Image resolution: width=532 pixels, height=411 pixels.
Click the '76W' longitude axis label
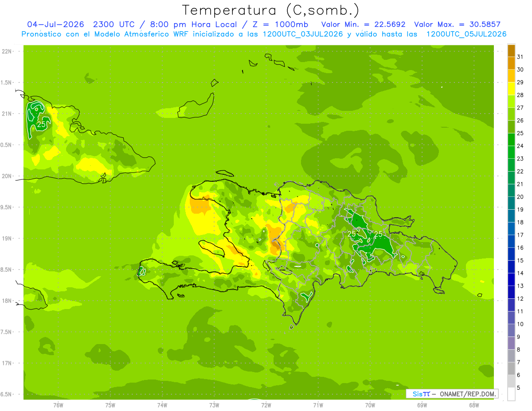pos(58,405)
